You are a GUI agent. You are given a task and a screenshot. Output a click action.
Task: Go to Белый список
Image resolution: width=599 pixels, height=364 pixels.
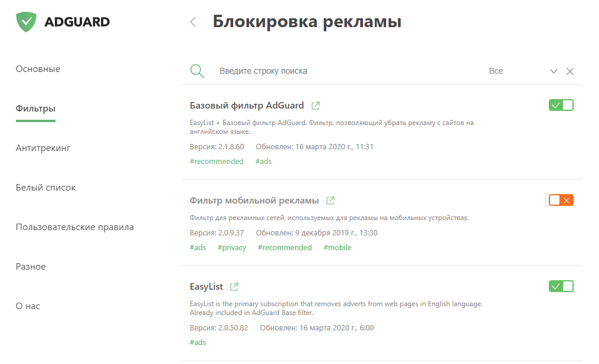(46, 188)
